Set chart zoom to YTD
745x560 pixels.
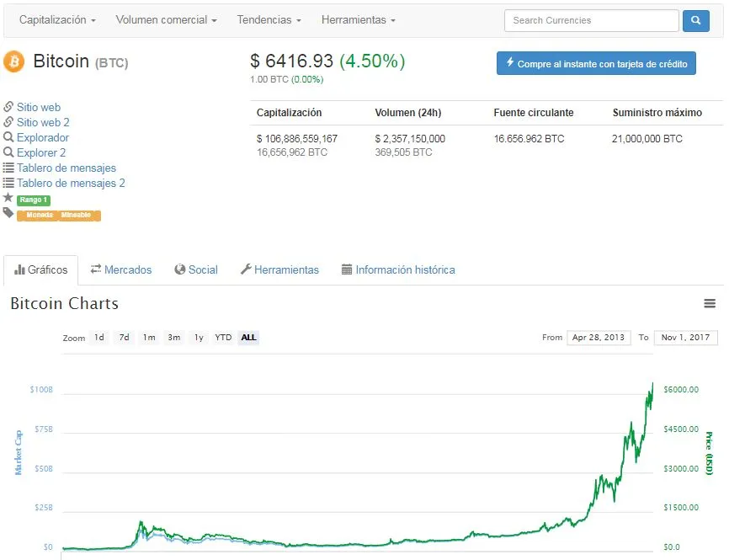click(223, 338)
